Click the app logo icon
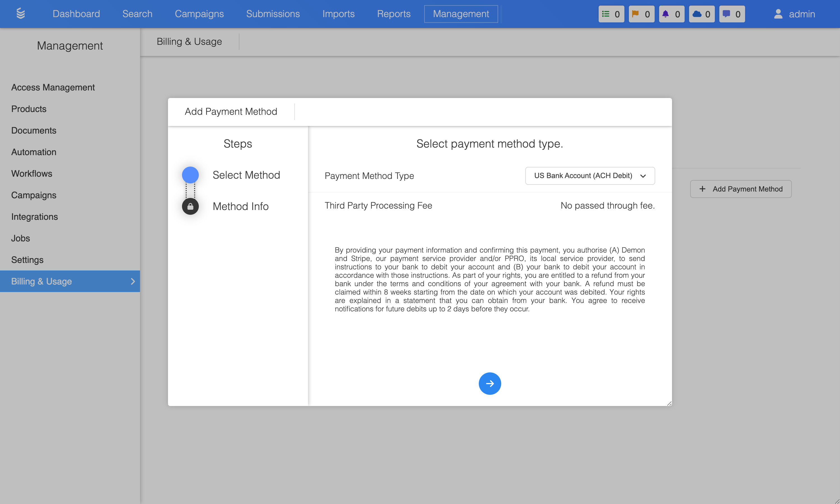The height and width of the screenshot is (504, 840). 21,14
